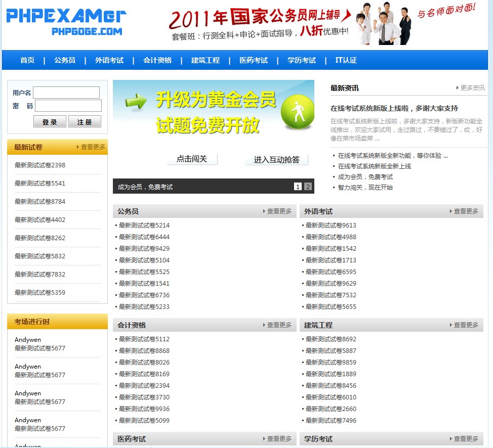Open the 公务员 navigation item
Screen dimensions: 493x448
pos(65,60)
